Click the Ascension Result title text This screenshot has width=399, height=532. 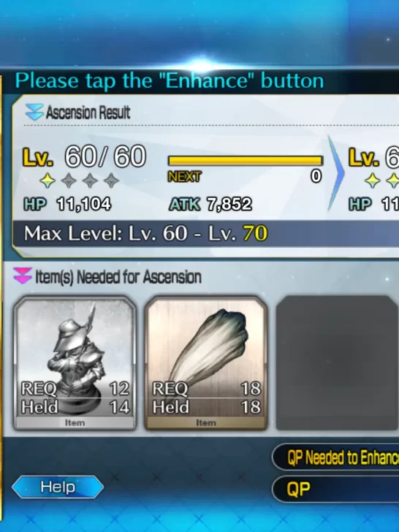[88, 113]
